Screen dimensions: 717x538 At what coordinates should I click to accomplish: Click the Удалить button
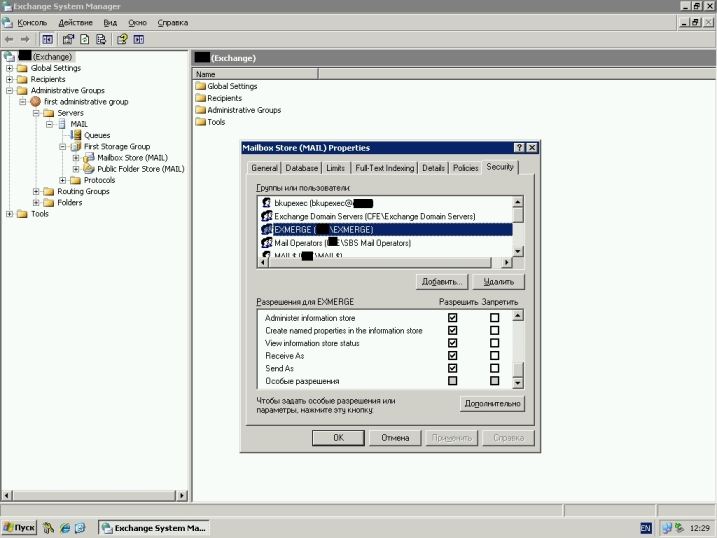click(x=498, y=282)
